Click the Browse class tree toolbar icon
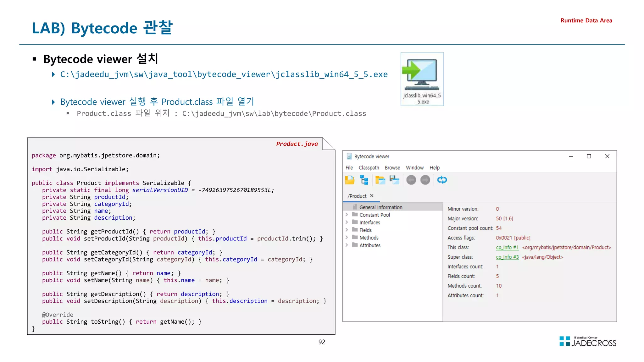The width and height of the screenshot is (644, 362). [x=364, y=180]
